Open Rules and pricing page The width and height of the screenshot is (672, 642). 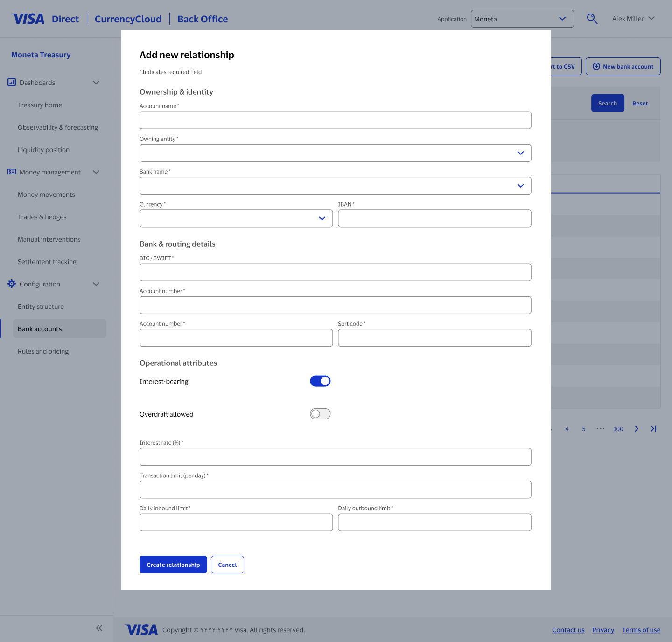[43, 351]
